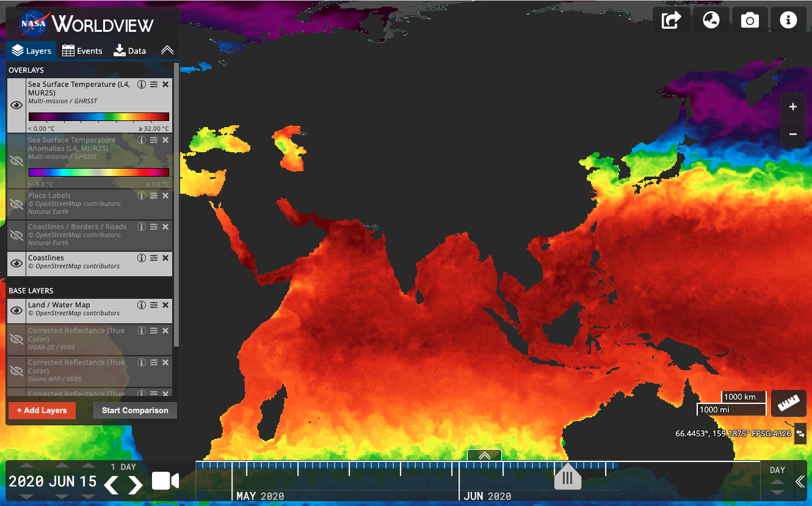Click Start Comparison button

click(135, 410)
